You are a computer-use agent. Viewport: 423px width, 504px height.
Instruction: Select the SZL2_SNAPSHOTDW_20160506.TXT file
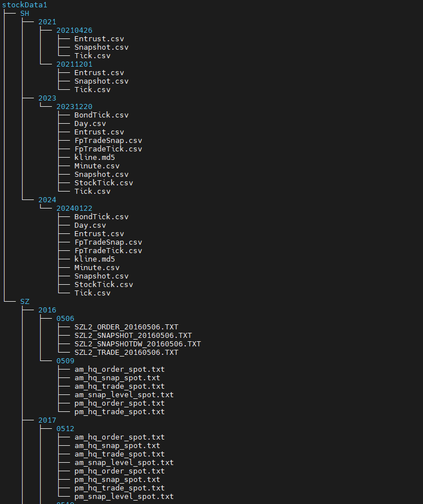coord(137,344)
